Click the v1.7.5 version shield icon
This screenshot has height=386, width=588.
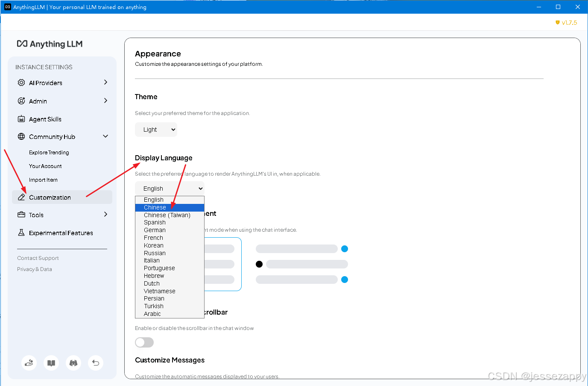pos(558,23)
